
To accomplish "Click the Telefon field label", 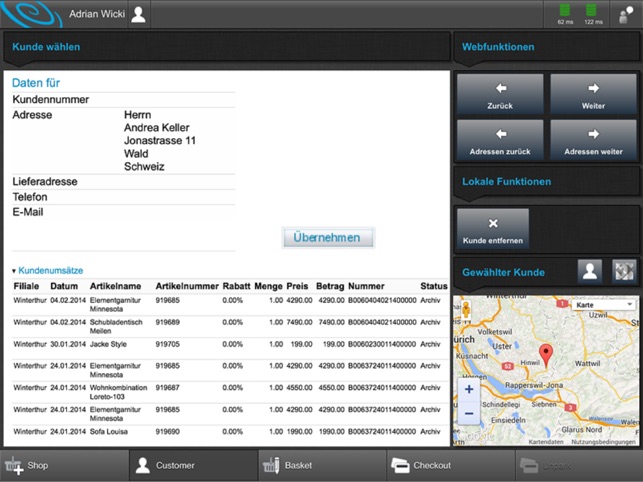I will [30, 197].
